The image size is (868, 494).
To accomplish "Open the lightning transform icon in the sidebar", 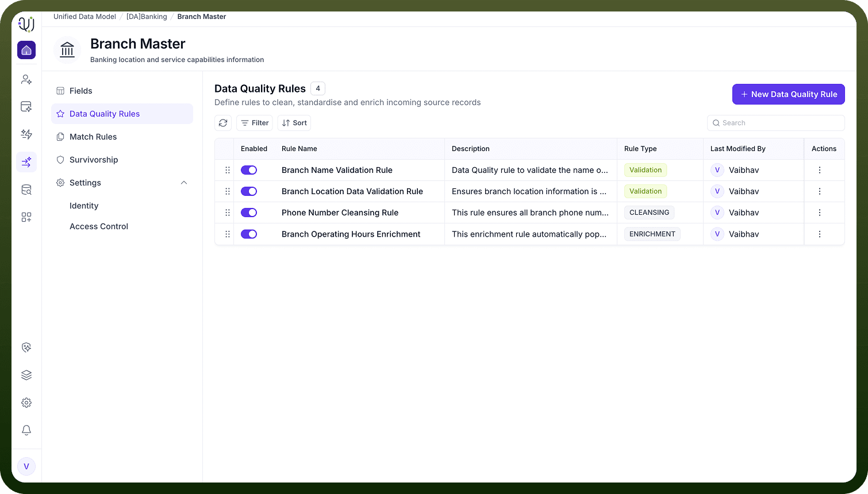I will click(26, 134).
